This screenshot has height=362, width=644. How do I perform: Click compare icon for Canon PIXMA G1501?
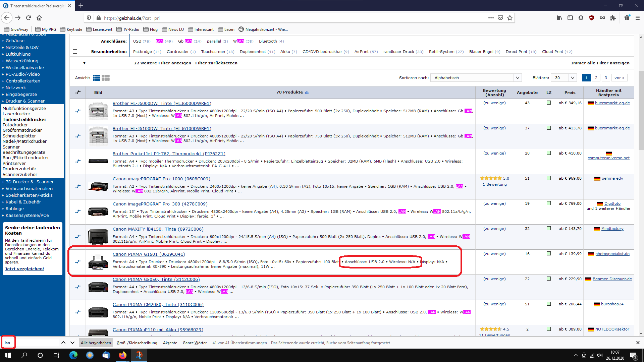tap(78, 262)
